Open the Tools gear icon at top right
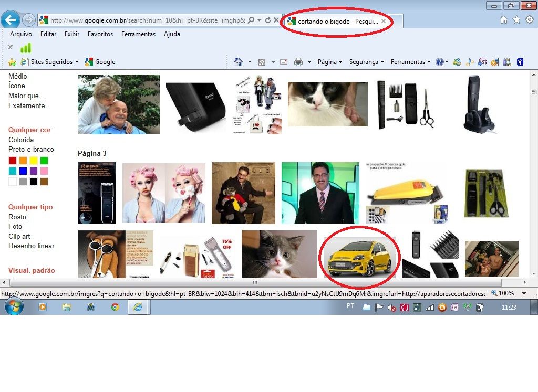Image resolution: width=538 pixels, height=392 pixels. pos(529,20)
